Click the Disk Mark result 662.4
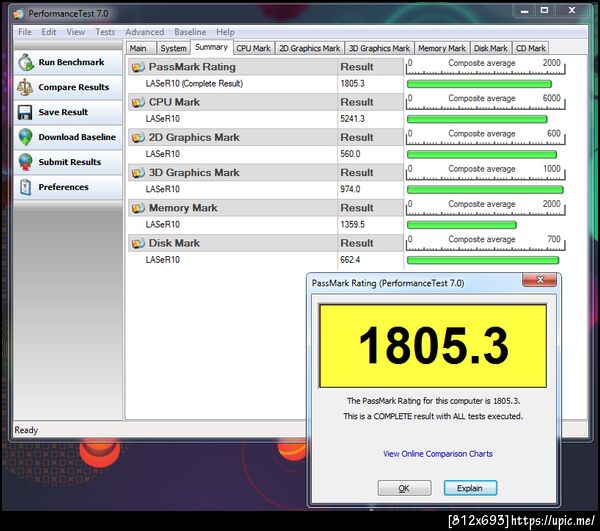600x531 pixels. [x=350, y=260]
